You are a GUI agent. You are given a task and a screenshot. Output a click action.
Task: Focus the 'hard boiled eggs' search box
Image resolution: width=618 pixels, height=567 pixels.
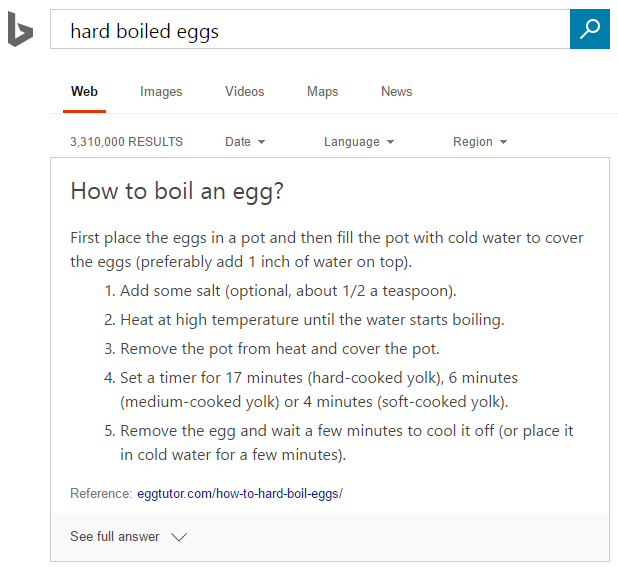click(310, 30)
